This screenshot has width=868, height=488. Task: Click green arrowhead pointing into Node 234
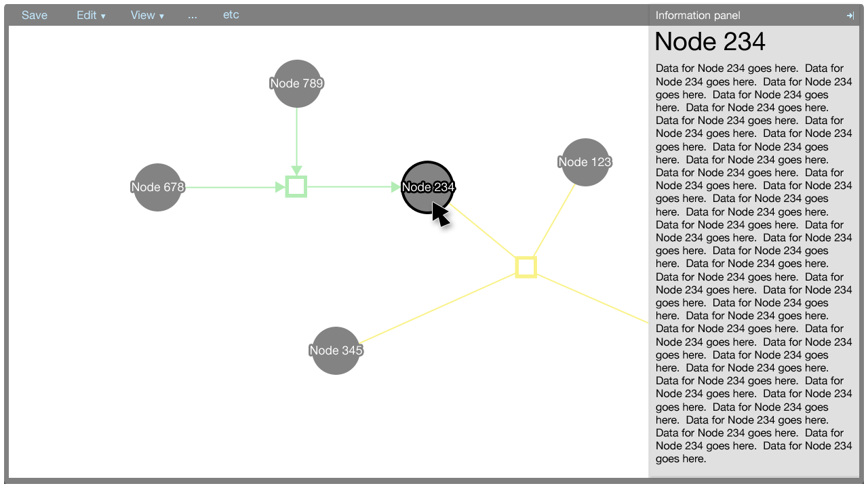[396, 187]
